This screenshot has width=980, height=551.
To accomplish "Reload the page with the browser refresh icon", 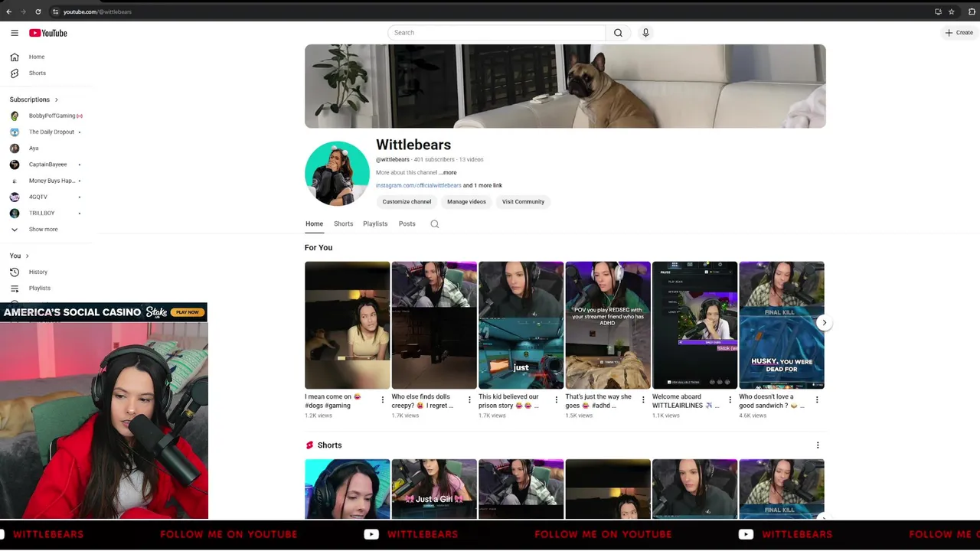I will pos(38,11).
